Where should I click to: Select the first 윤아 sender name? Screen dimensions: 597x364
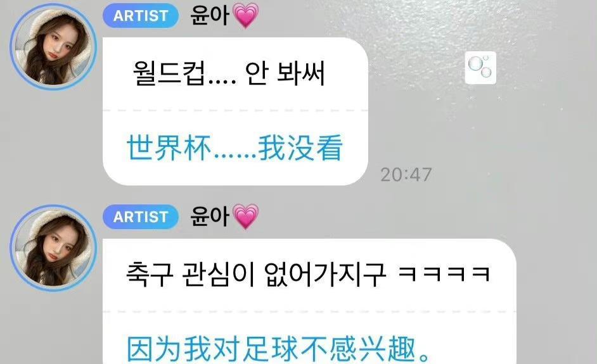coord(209,16)
